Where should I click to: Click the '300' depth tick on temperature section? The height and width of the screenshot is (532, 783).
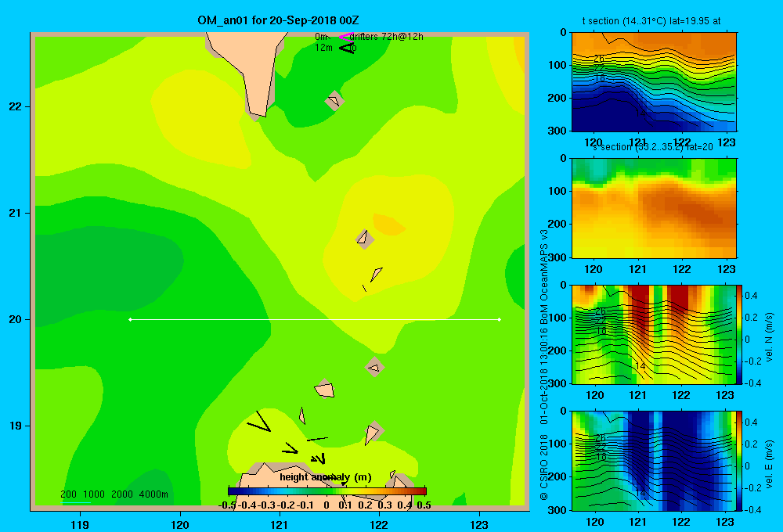[558, 131]
